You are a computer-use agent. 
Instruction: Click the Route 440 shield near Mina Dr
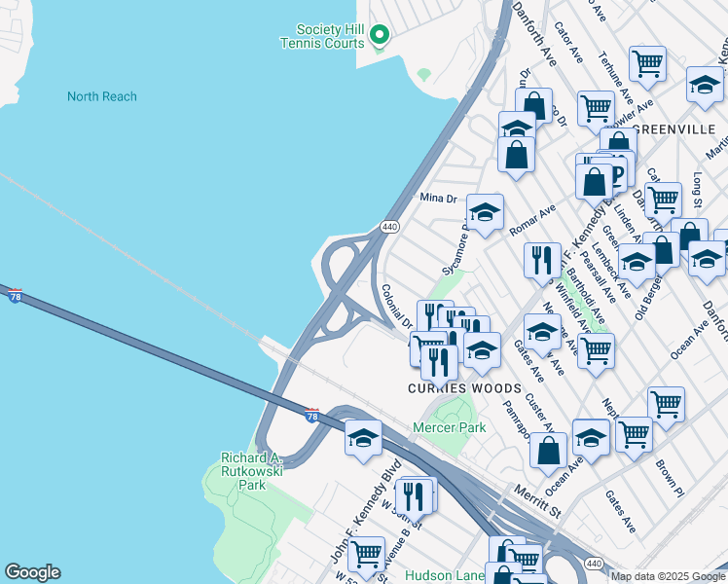tap(389, 227)
